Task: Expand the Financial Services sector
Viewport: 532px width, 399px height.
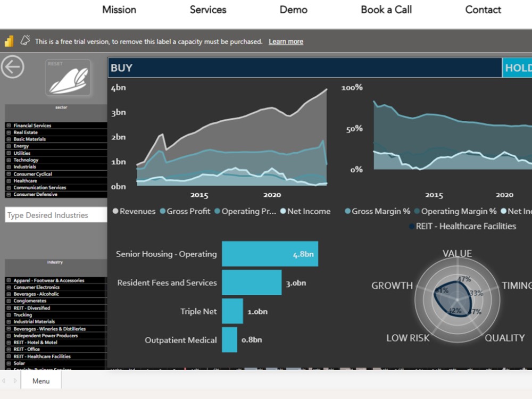Action: click(9, 126)
